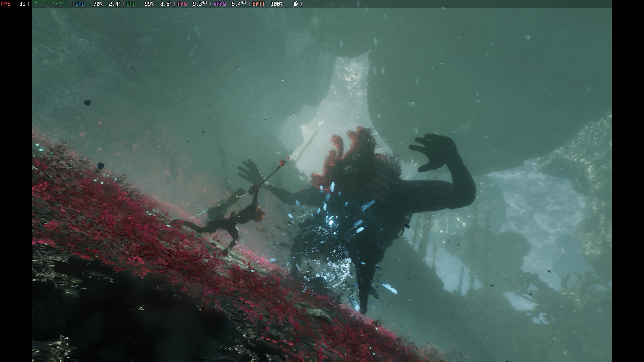This screenshot has height=362, width=644.
Task: Click the FPS label in the overlay
Action: coord(6,4)
